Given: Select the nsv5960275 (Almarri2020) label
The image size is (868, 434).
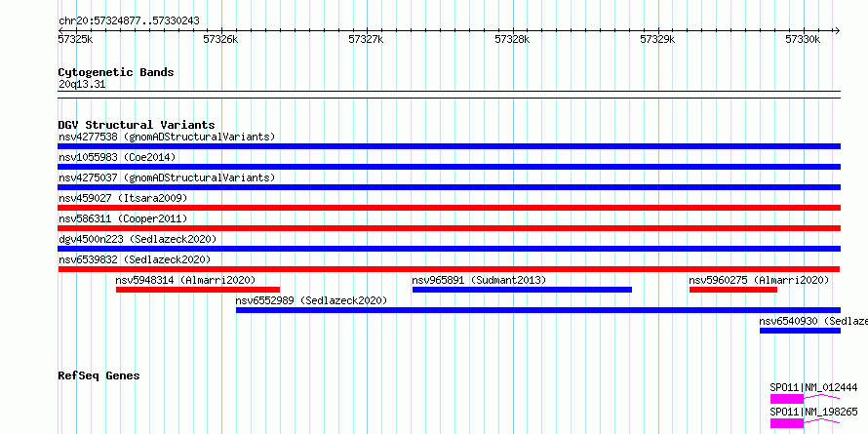Looking at the screenshot, I should 759,280.
